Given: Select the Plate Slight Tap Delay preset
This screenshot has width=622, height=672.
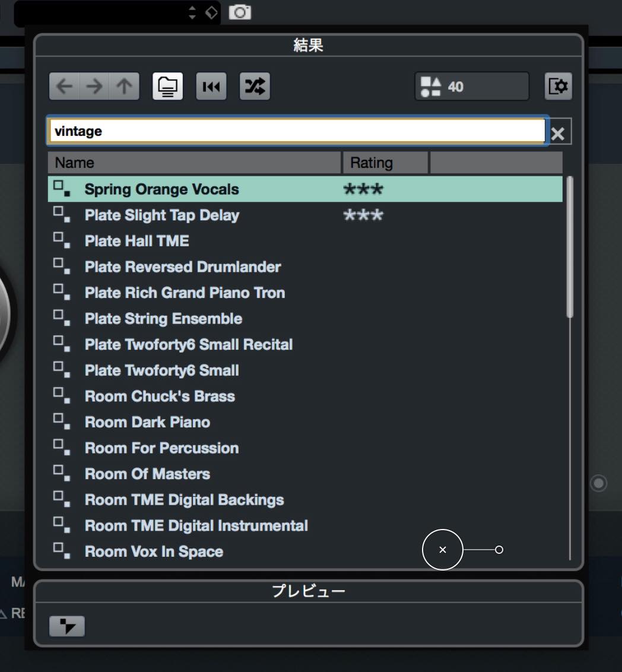Looking at the screenshot, I should pos(305,215).
